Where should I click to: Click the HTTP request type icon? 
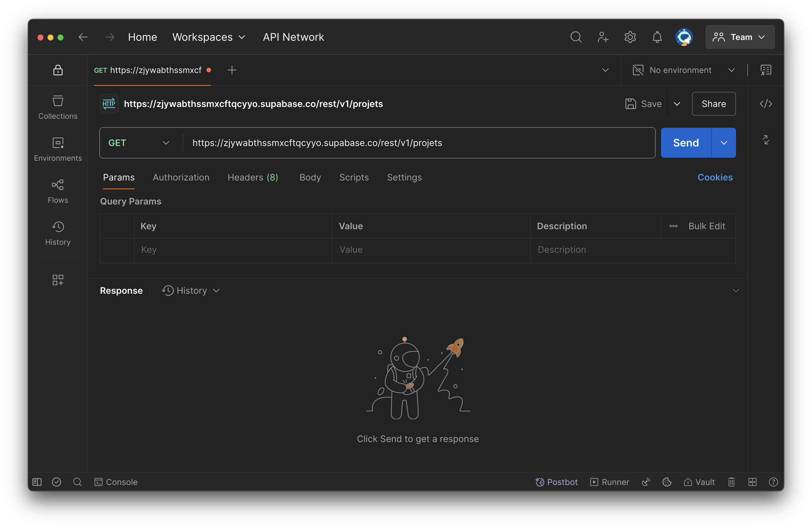109,104
